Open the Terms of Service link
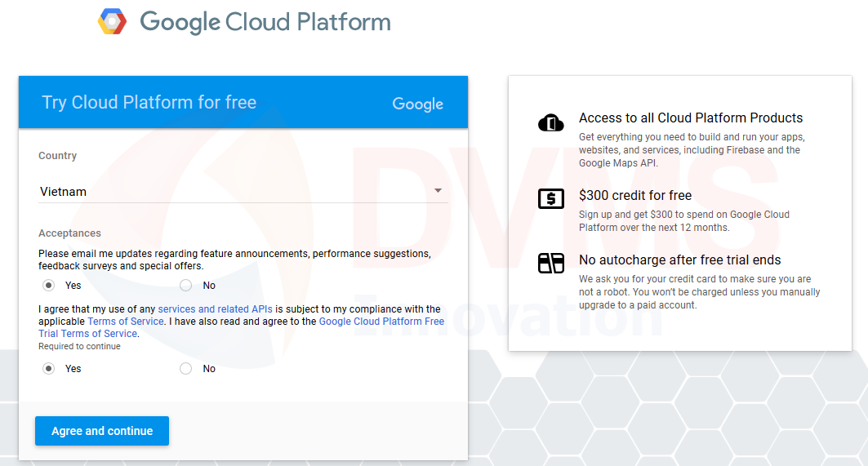This screenshot has width=868, height=466. pyautogui.click(x=126, y=321)
